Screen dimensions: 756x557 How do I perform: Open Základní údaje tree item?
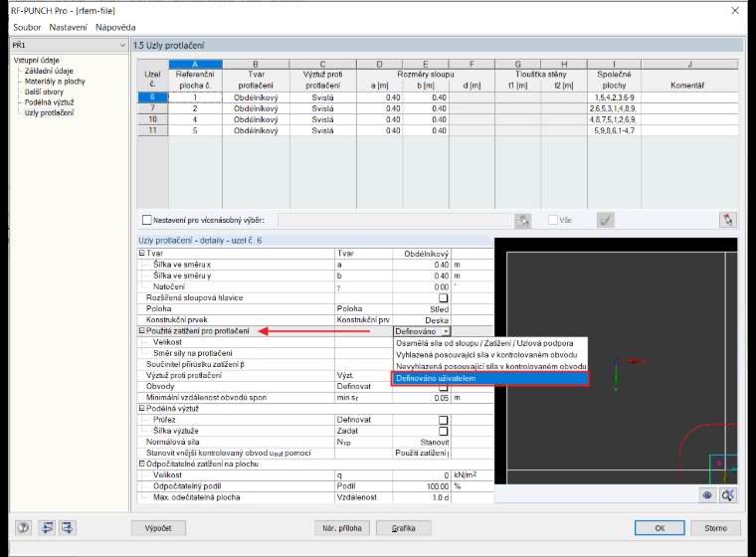pyautogui.click(x=49, y=71)
